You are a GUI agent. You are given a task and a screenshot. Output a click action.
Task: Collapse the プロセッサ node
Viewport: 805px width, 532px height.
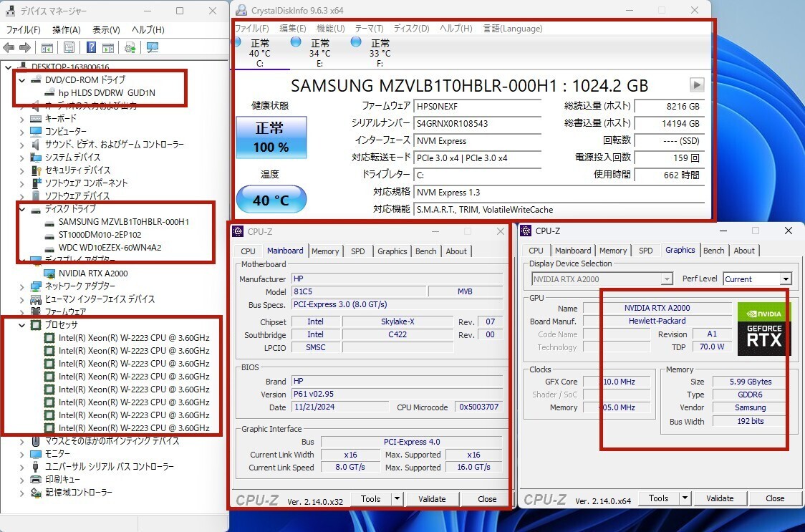click(x=21, y=325)
